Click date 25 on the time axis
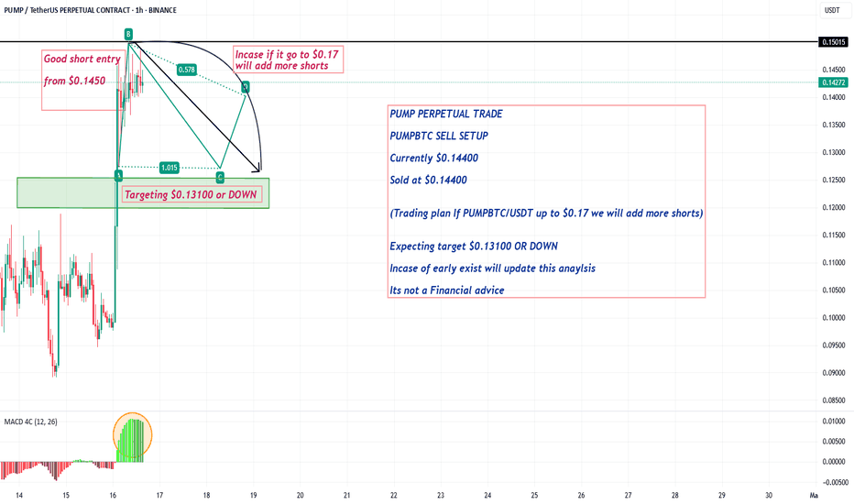 [534, 495]
